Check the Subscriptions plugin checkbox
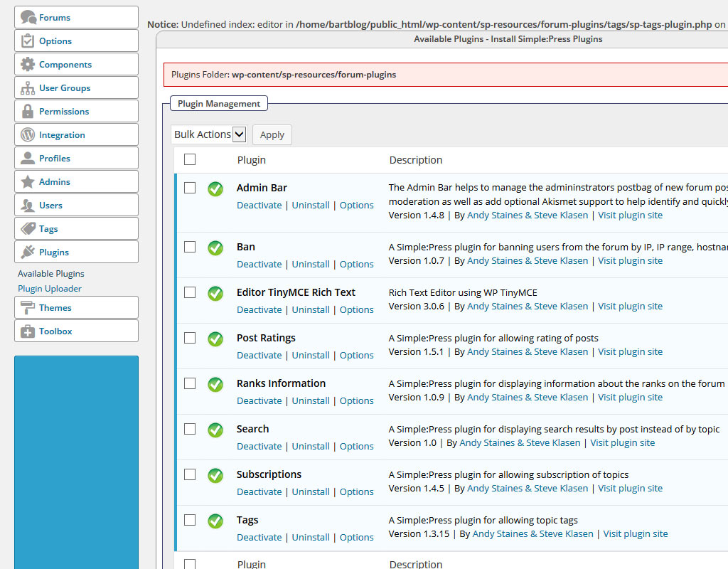 coord(190,474)
